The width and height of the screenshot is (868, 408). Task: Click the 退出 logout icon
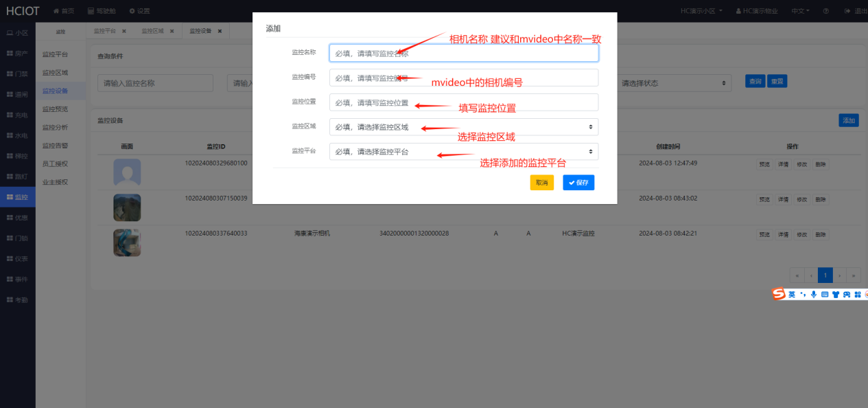click(847, 11)
